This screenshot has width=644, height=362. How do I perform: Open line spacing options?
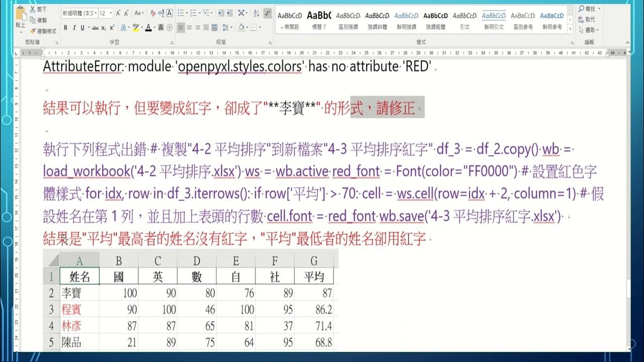(227, 28)
